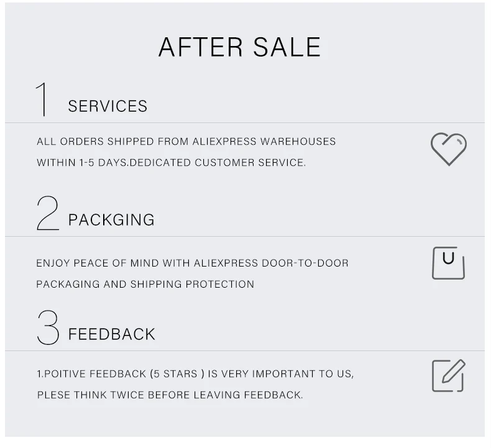Click the PLESE THINK TWICE line
The image size is (491, 448).
(x=170, y=395)
